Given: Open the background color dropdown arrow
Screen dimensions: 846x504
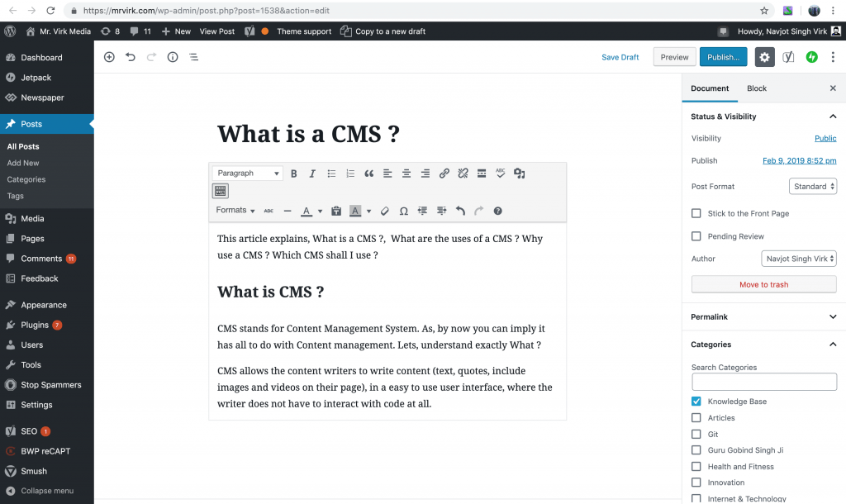Looking at the screenshot, I should coord(369,211).
